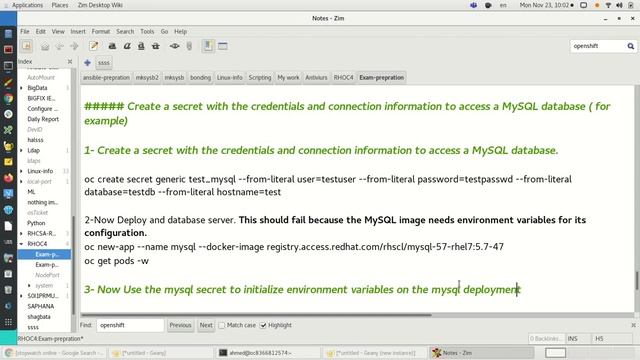
Task: Go forward to the next page
Action: click(74, 46)
